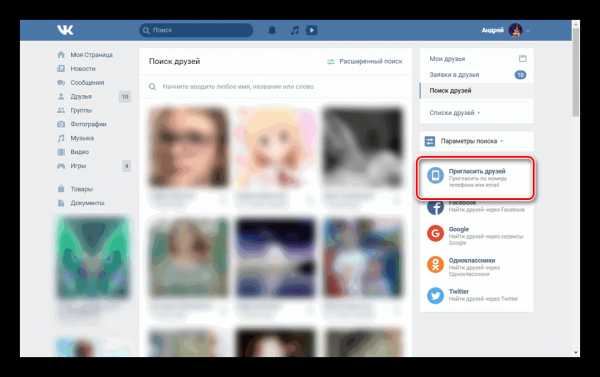Click the Facebook friend search icon
Screen dimensions: 600x377
click(435, 207)
